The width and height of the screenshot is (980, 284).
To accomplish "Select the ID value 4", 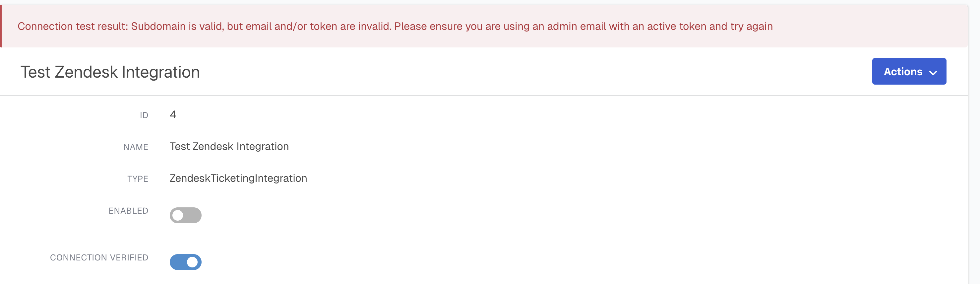I will 173,114.
